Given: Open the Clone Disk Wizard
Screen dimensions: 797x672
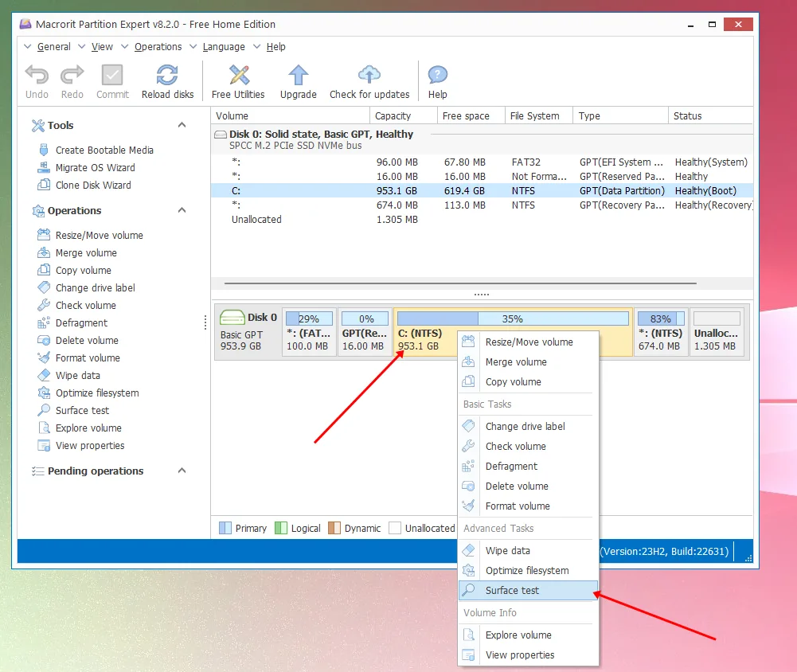Looking at the screenshot, I should 93,185.
